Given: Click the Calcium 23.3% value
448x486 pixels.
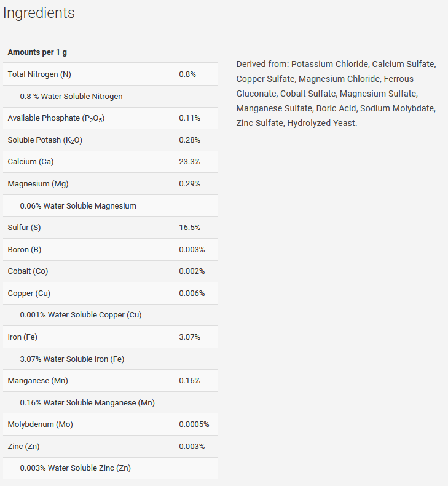Looking at the screenshot, I should click(x=189, y=162).
